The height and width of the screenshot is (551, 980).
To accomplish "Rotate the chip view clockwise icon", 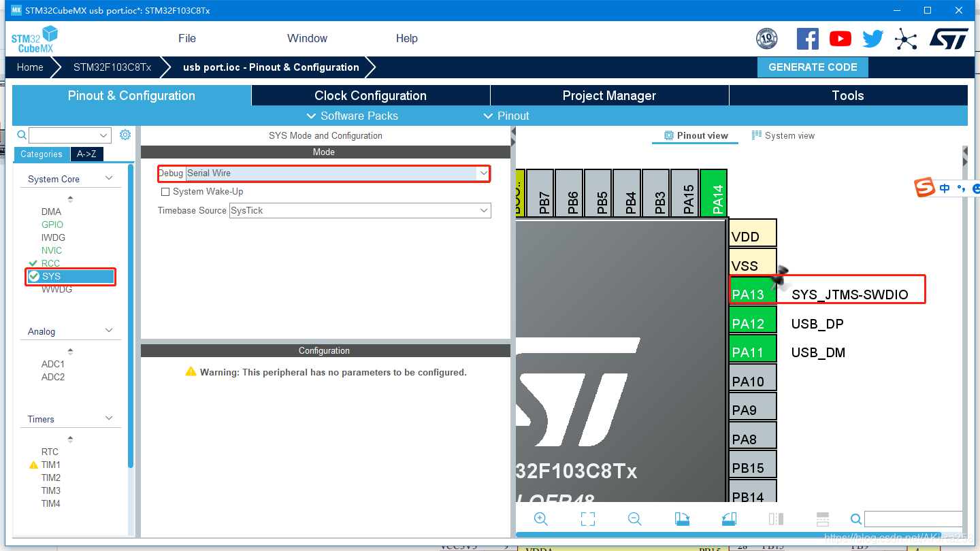I will point(682,519).
